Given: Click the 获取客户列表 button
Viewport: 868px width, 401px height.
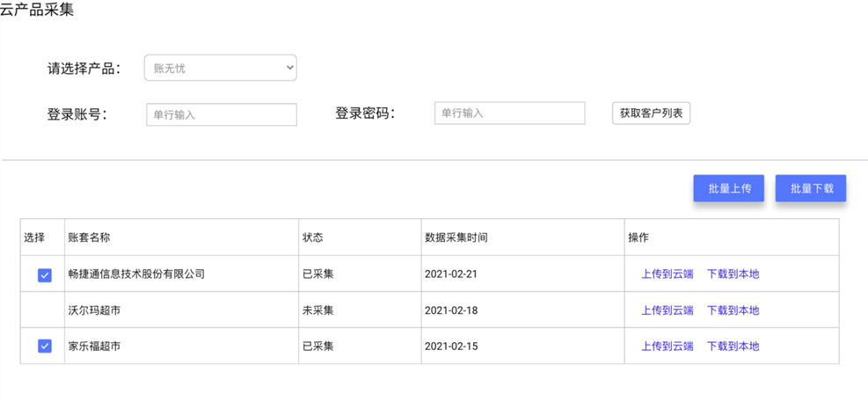Looking at the screenshot, I should tap(651, 113).
